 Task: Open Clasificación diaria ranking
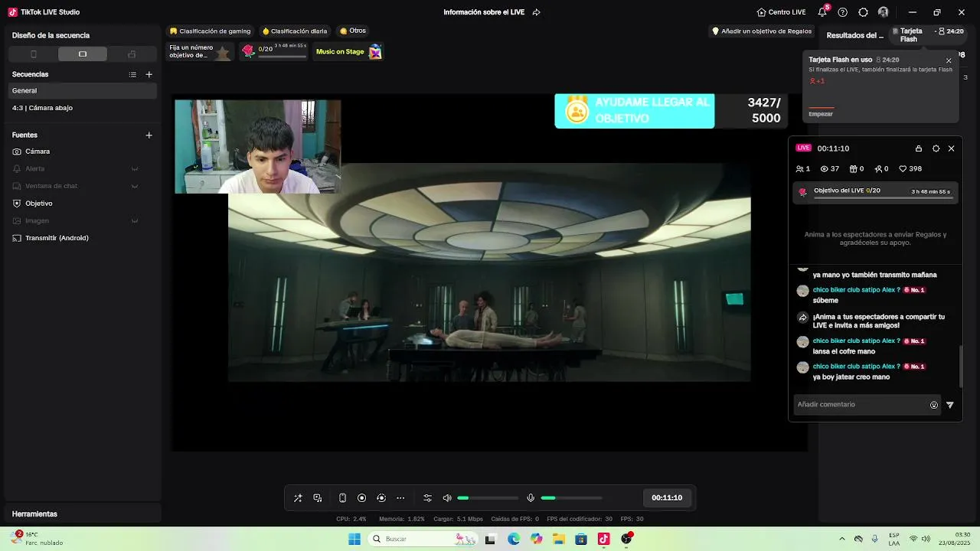coord(295,31)
